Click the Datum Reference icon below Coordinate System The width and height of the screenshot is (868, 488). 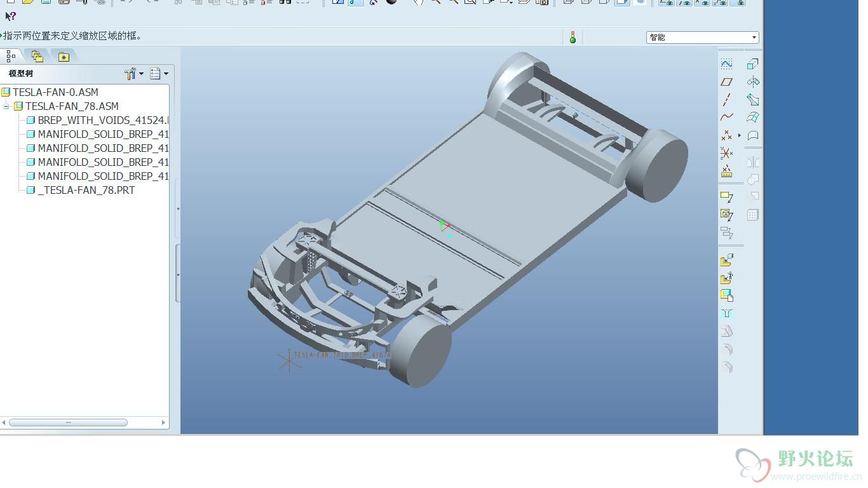pos(727,172)
